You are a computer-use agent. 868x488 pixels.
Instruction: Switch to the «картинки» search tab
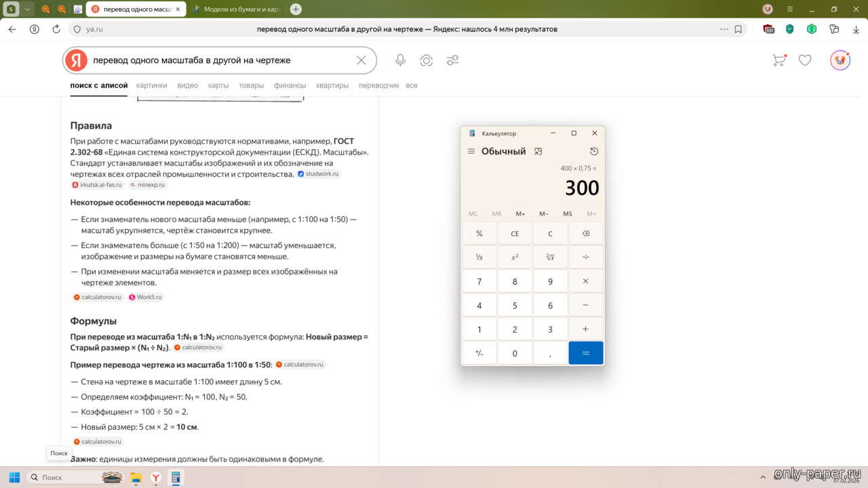151,85
